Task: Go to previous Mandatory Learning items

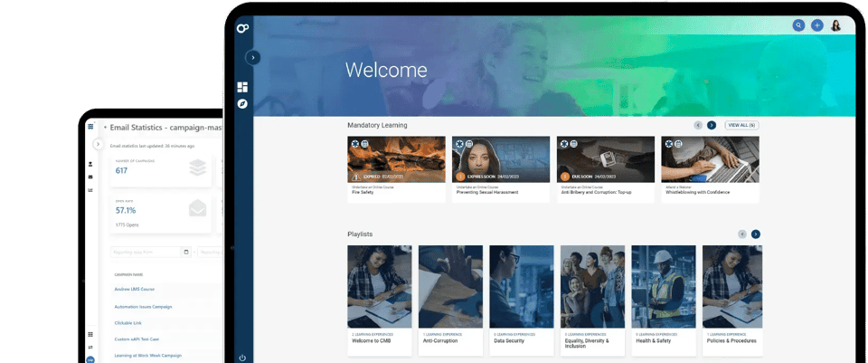Action: pos(698,125)
